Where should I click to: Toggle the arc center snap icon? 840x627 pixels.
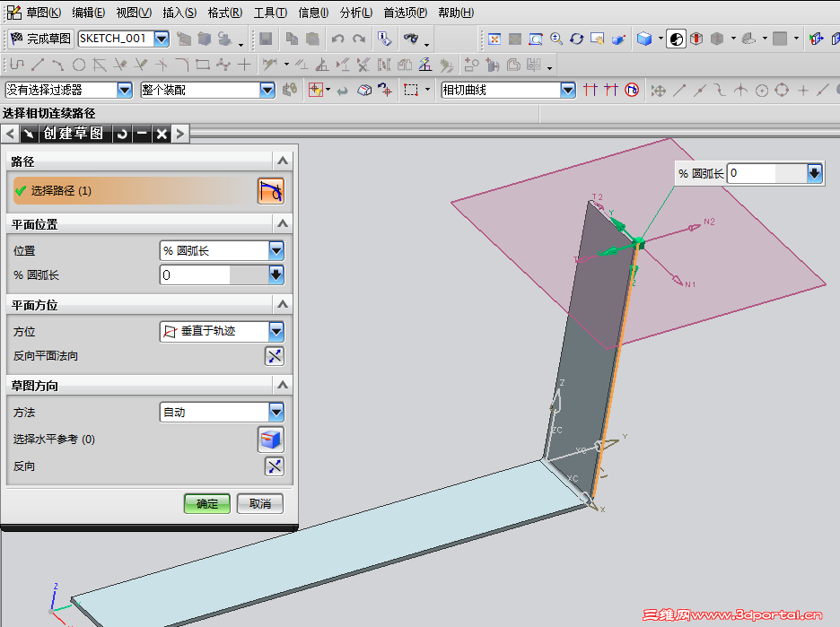click(x=762, y=91)
